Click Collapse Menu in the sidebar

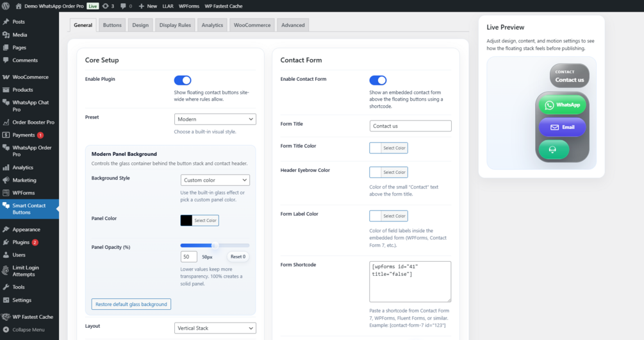click(29, 330)
